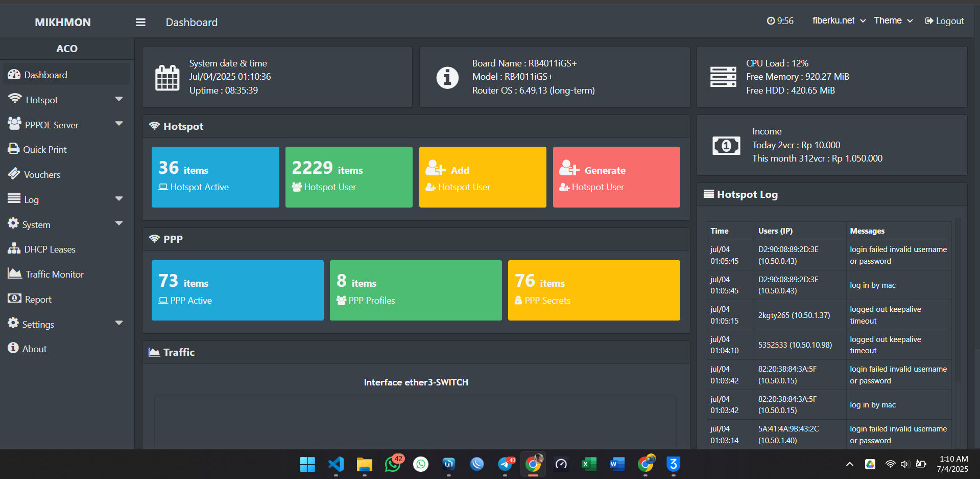
Task: Click the log entry for 5352533 (10.50.10.98)
Action: [x=829, y=345]
